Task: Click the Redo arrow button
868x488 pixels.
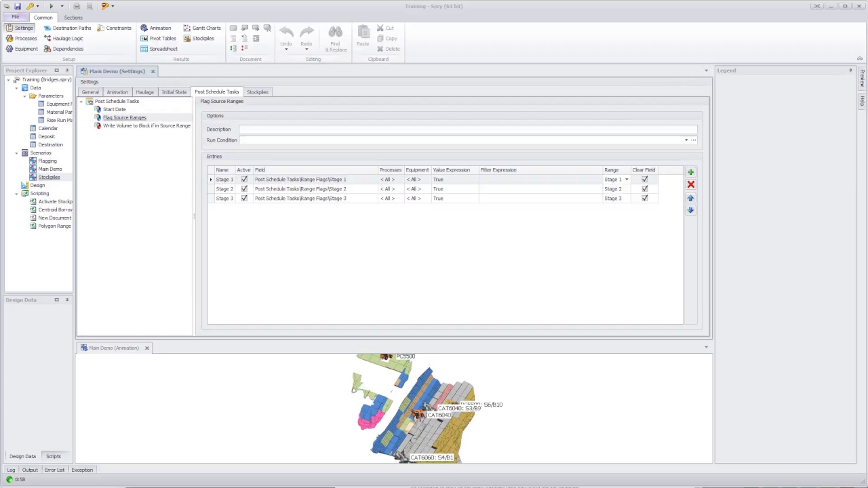Action: (307, 38)
